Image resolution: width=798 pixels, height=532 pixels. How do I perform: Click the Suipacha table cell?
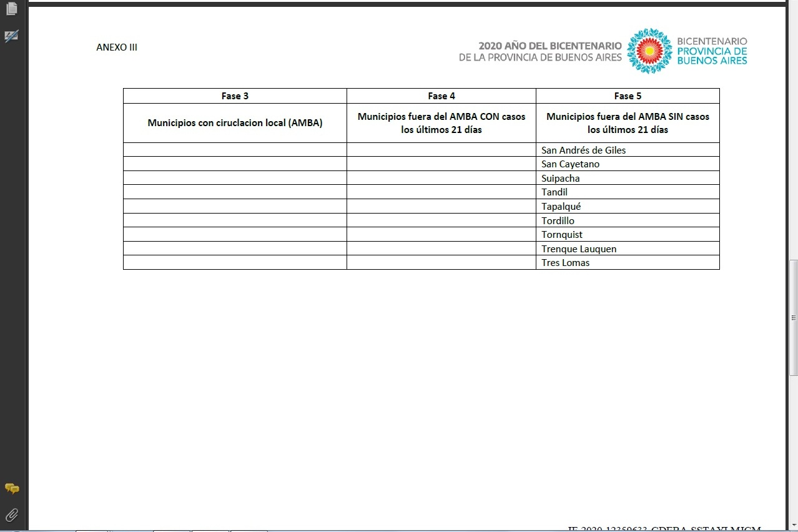point(560,179)
